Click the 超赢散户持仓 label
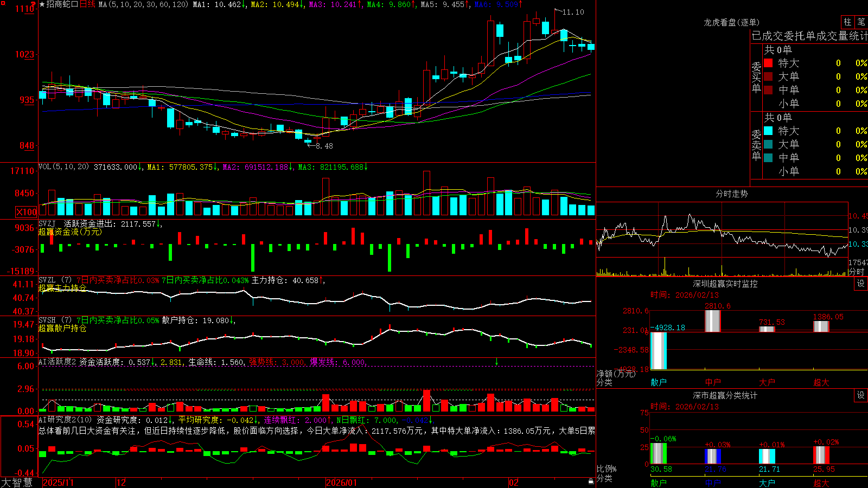The image size is (868, 488). pos(62,328)
